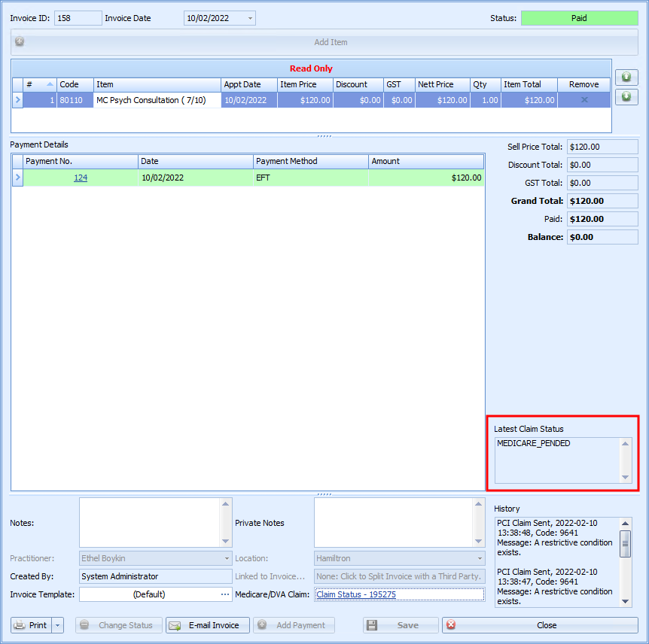Click the red X icon on Close
The width and height of the screenshot is (649, 644).
tap(451, 624)
